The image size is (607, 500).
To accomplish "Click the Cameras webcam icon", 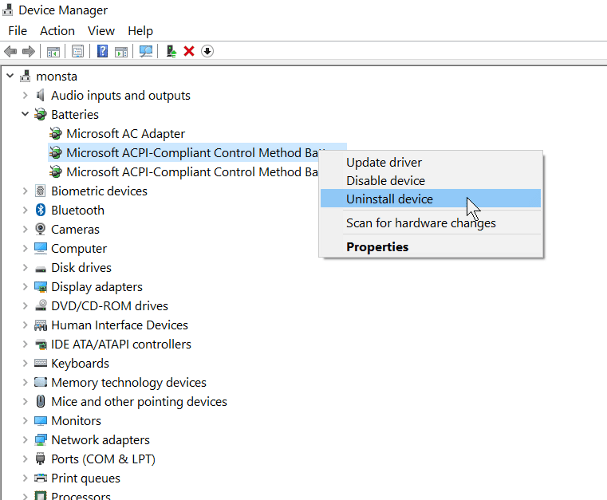I will click(40, 229).
